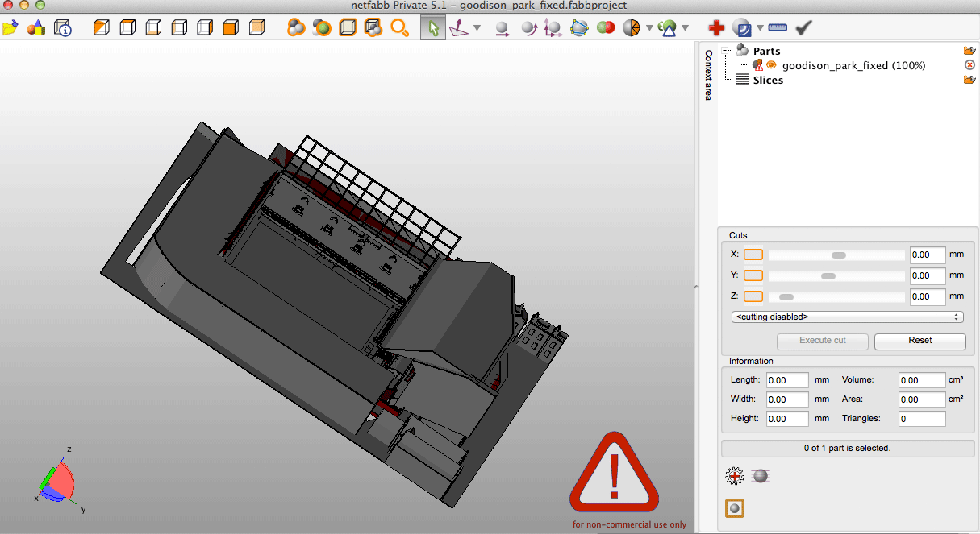Toggle the Y cut plane button
Screen dimensions: 980x534
tap(753, 275)
